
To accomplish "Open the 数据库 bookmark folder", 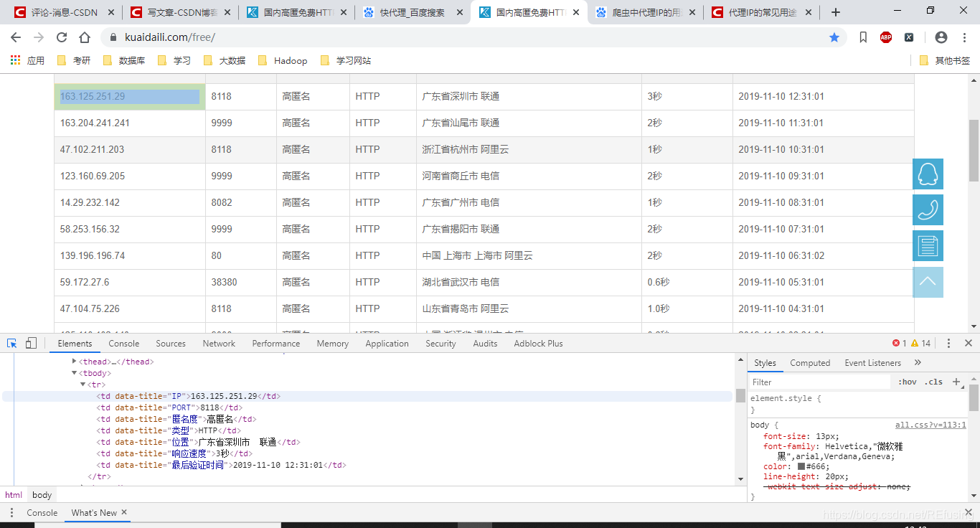I will (x=124, y=61).
